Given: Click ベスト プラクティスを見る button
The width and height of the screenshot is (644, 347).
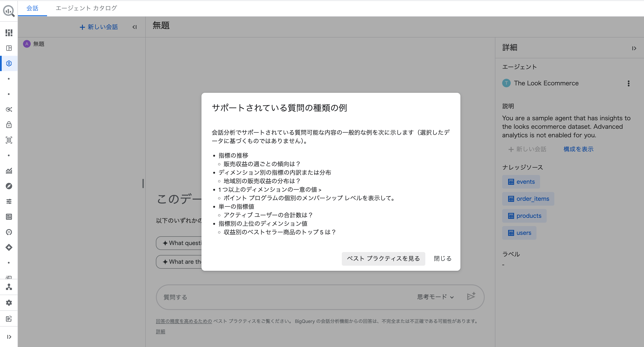Looking at the screenshot, I should tap(383, 259).
